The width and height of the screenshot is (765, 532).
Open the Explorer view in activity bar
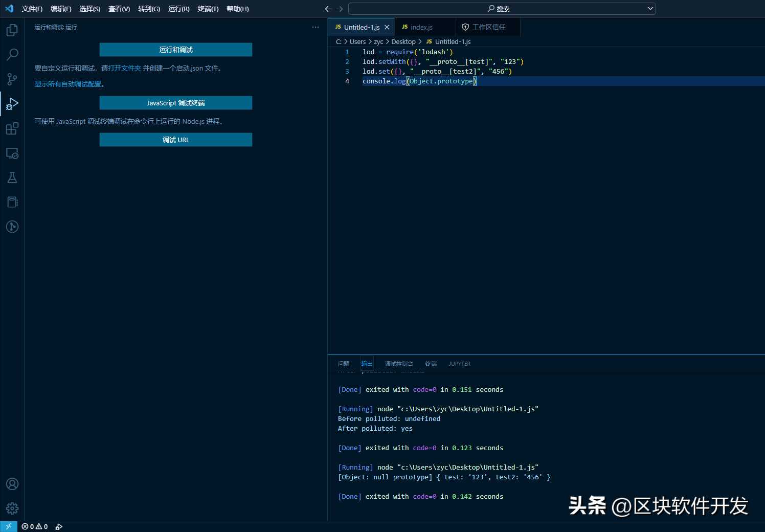[12, 30]
